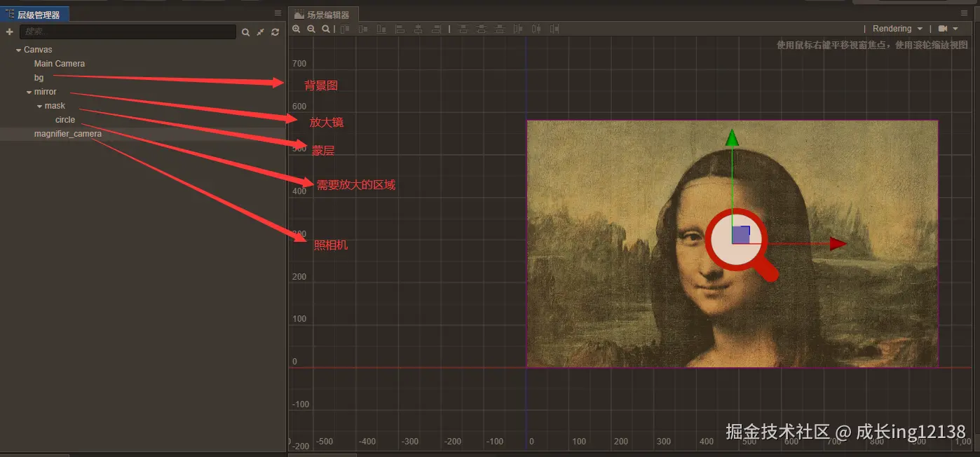Open the Rendering dropdown
This screenshot has height=457, width=980.
pyautogui.click(x=897, y=29)
